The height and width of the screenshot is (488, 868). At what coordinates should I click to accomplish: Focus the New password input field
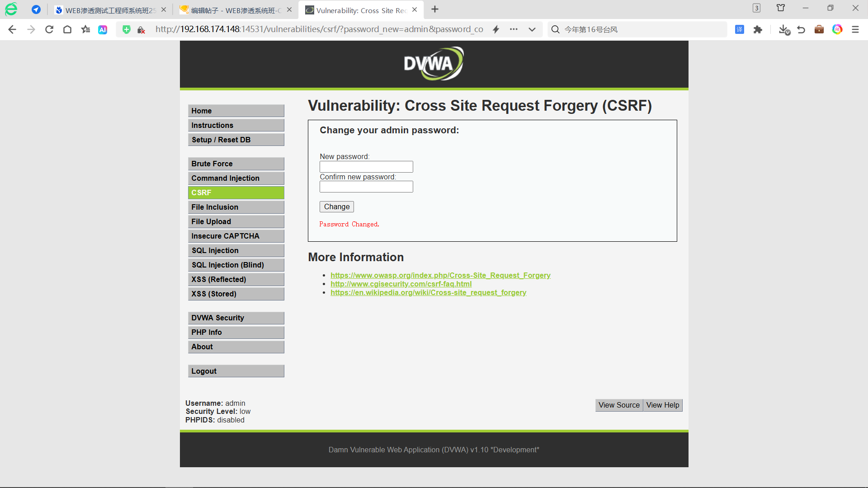(x=366, y=167)
